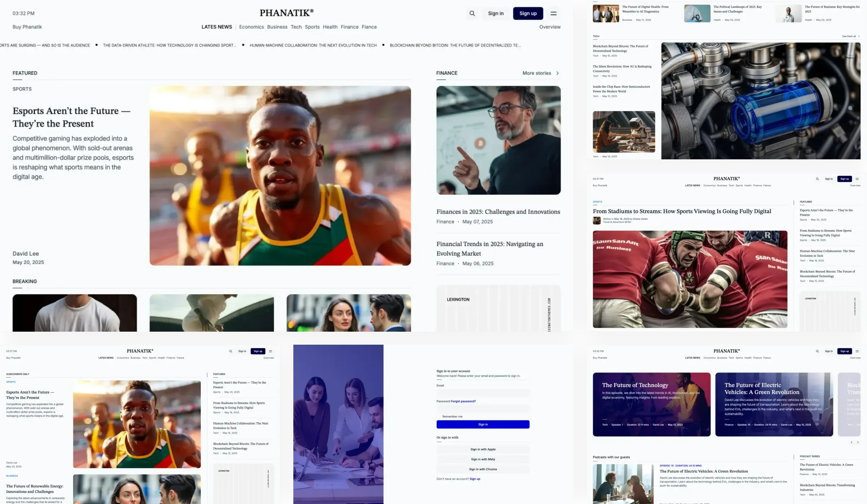Screen dimensions: 867x504
Task: Go to previous podcast slide arrow
Action: tap(851, 442)
